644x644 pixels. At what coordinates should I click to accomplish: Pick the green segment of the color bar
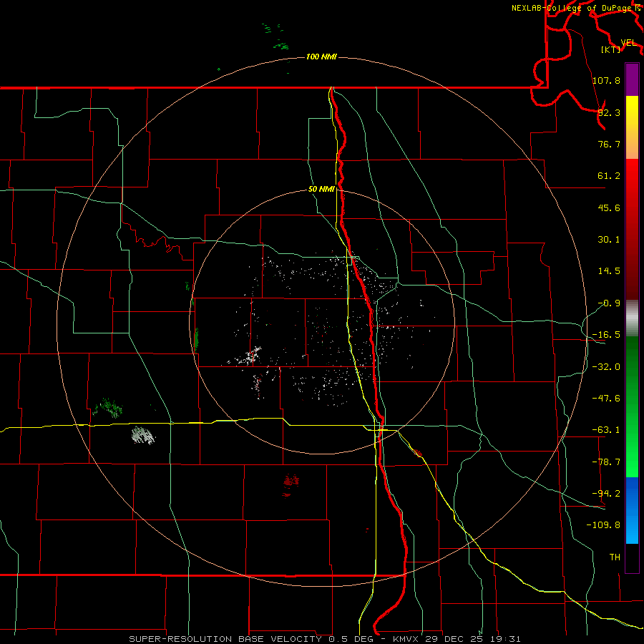pos(632,406)
